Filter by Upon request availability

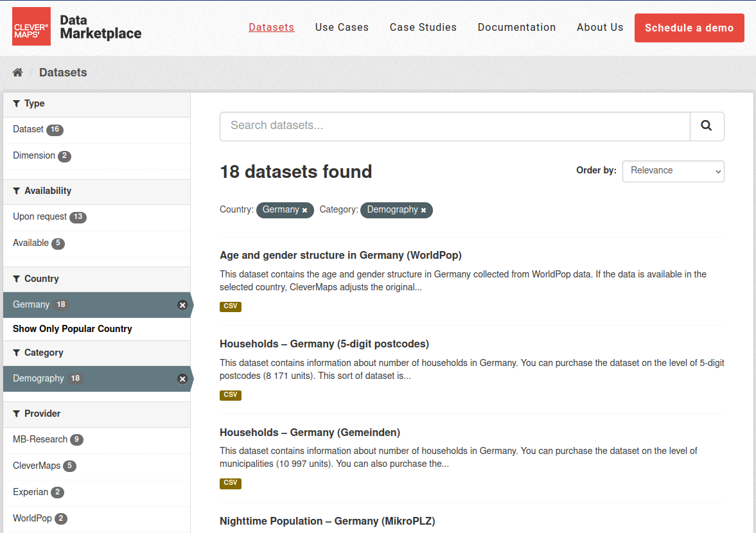point(40,217)
